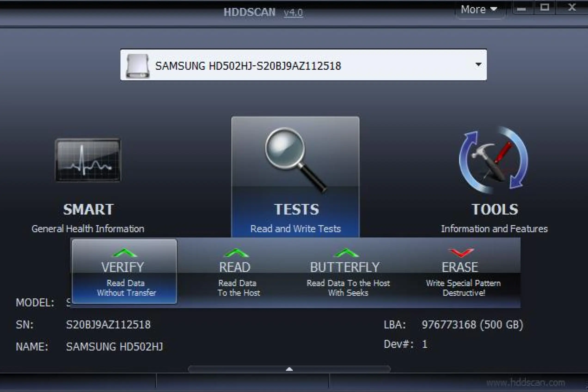This screenshot has height=392, width=588.
Task: Click the green arrow above READ
Action: coord(236,253)
